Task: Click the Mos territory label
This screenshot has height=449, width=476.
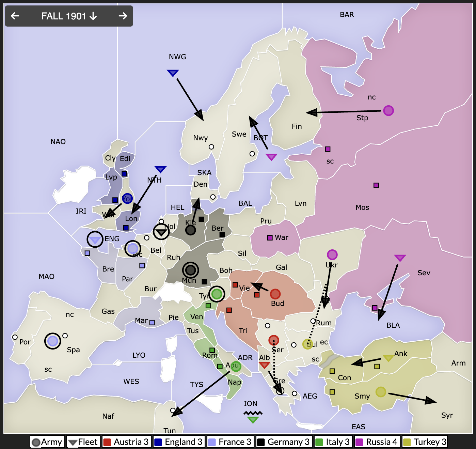Action: point(362,207)
